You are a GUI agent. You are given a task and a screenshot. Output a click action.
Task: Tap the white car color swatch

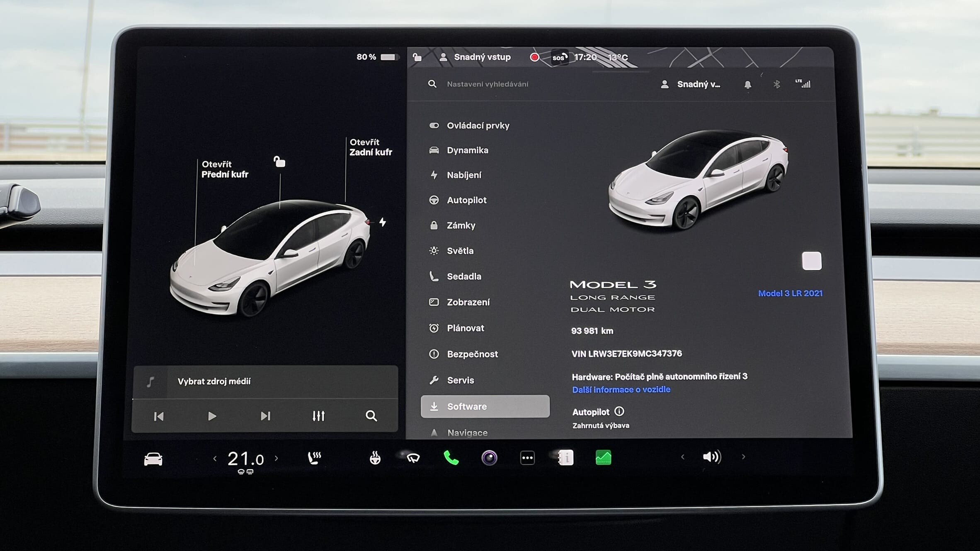point(811,261)
